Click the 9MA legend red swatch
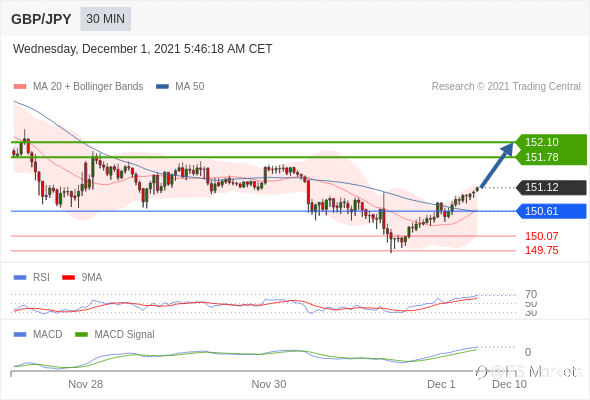Screen dimensions: 590x400 point(68,278)
